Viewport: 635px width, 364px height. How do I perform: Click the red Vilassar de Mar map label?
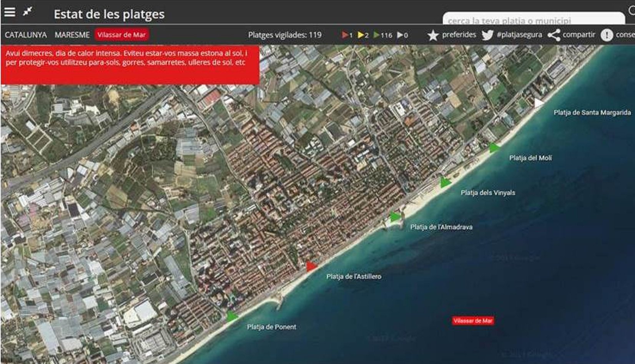473,321
